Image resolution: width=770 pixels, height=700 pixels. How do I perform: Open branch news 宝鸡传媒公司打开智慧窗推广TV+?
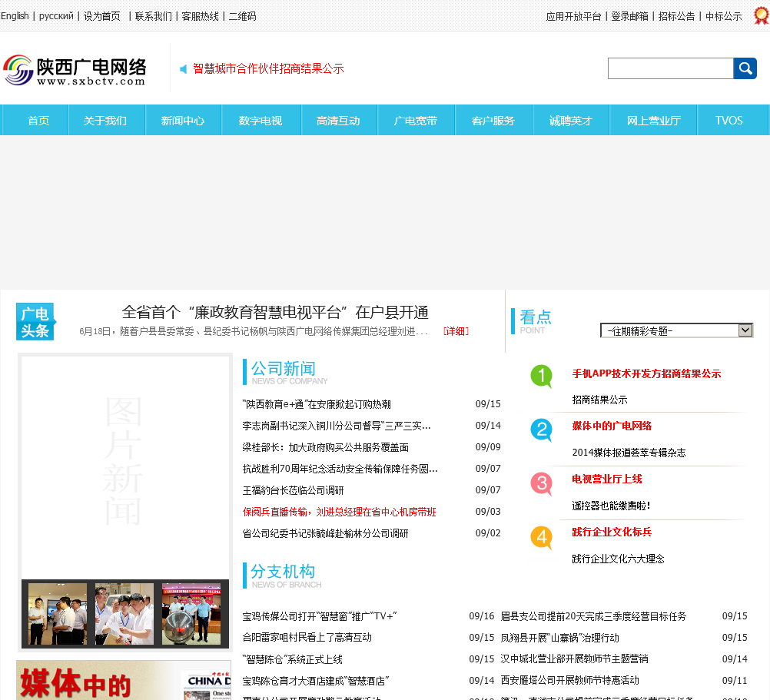pos(320,616)
